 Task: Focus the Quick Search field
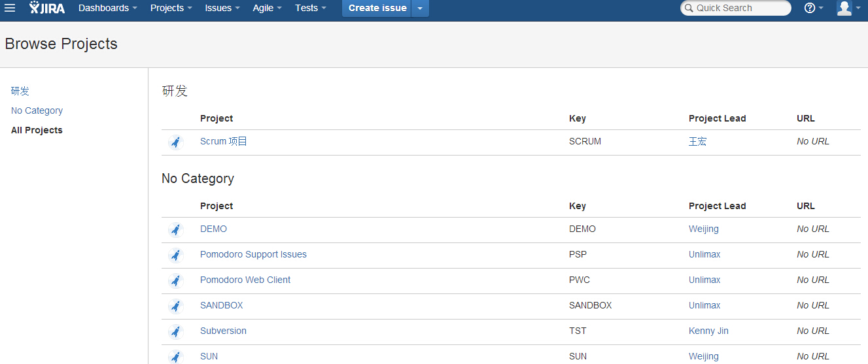pos(736,8)
